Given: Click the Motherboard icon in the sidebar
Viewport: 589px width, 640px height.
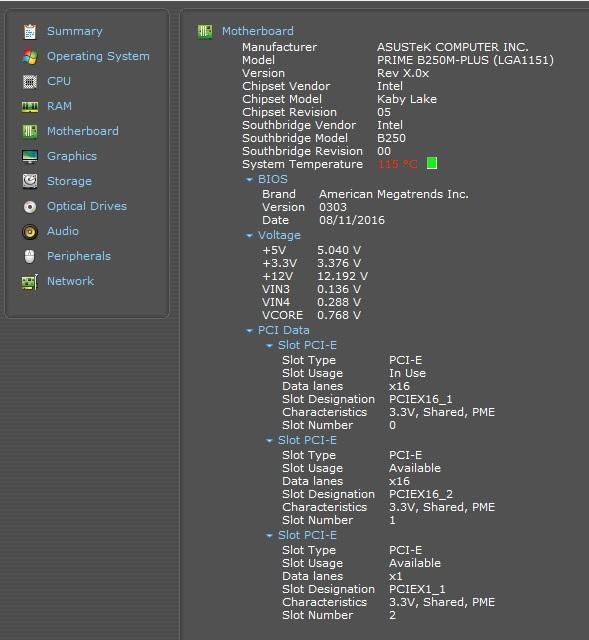Looking at the screenshot, I should point(30,131).
